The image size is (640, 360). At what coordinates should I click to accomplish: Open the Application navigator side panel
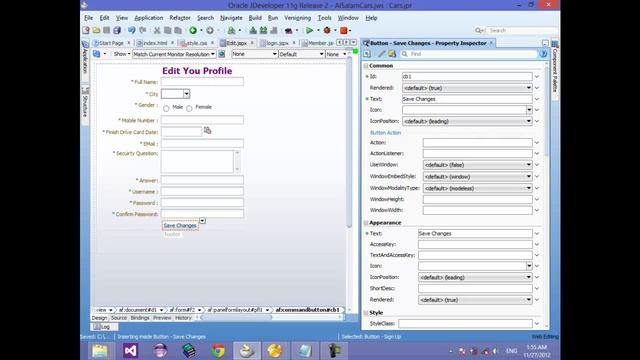tap(85, 57)
